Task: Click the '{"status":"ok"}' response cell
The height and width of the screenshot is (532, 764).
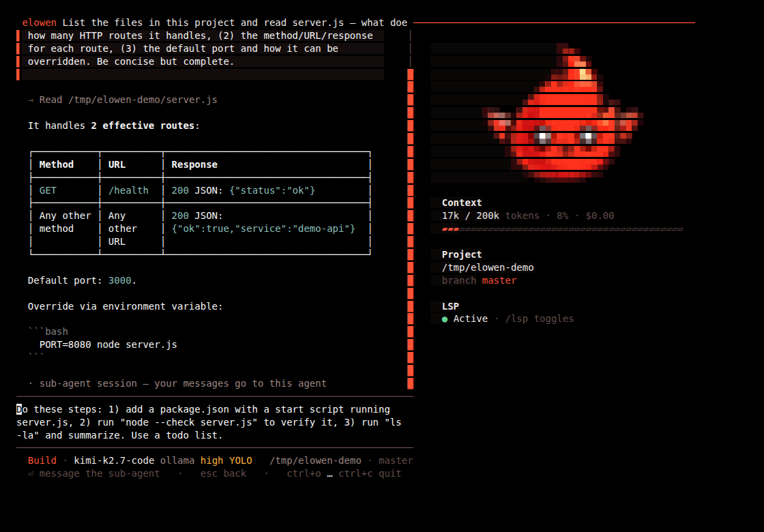Action: [272, 190]
